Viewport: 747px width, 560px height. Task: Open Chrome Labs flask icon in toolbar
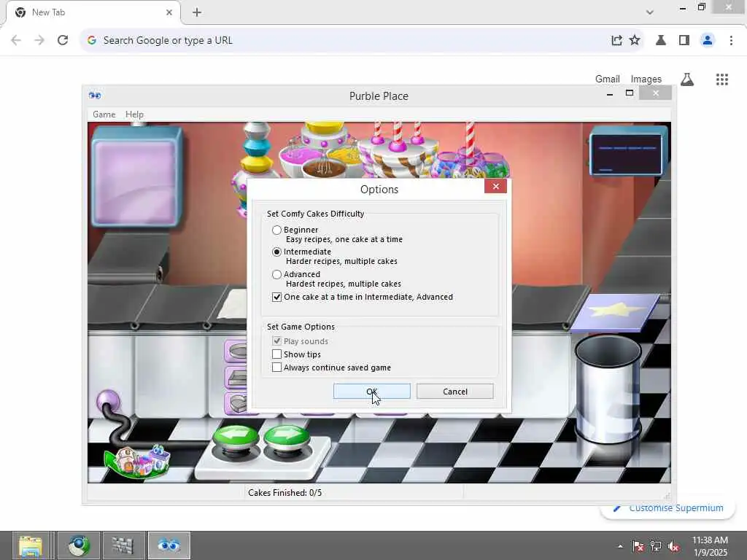(661, 41)
